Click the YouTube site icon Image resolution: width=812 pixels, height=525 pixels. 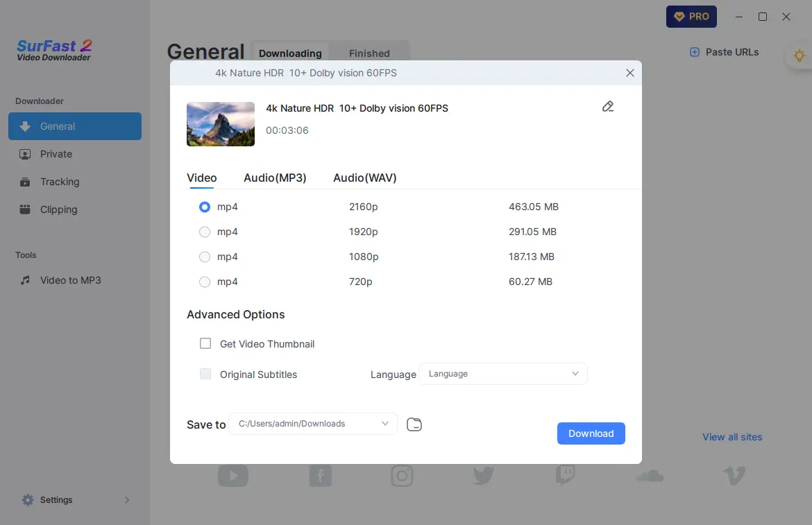click(233, 475)
